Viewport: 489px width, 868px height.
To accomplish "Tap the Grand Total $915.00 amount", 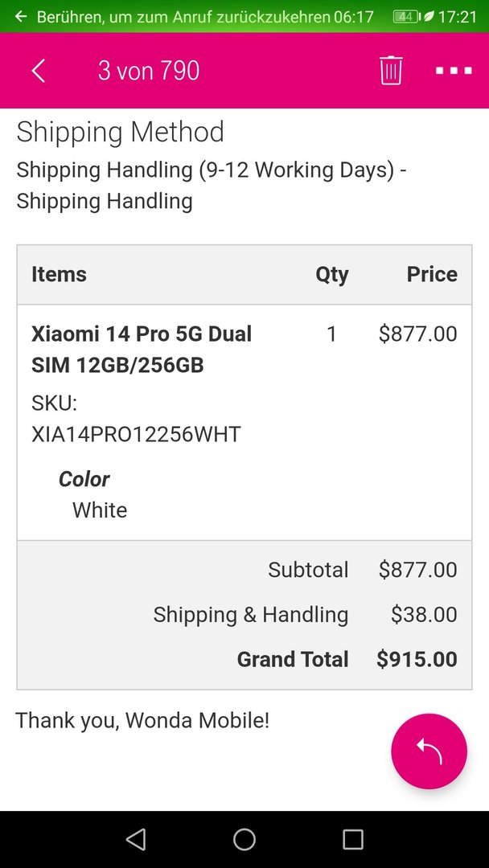I will (x=417, y=659).
